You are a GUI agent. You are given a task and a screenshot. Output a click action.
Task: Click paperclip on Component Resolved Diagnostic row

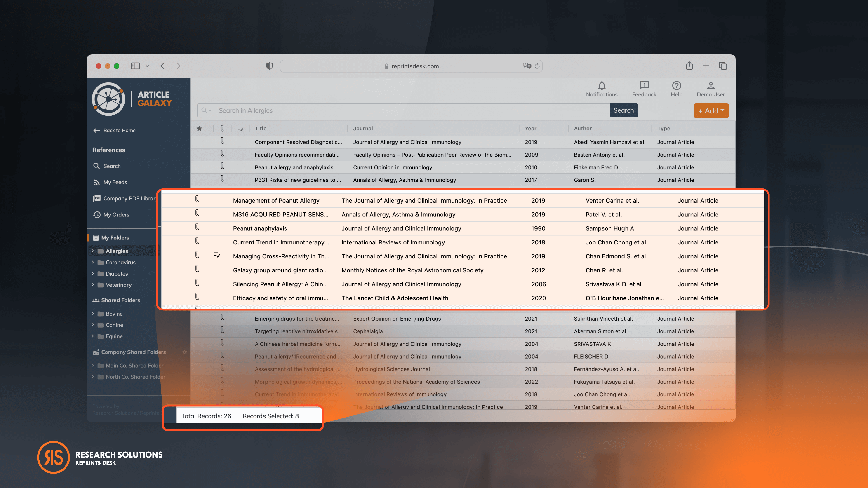pyautogui.click(x=222, y=141)
